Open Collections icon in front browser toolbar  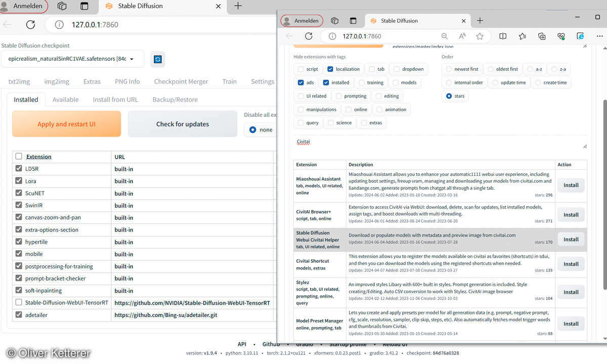pyautogui.click(x=542, y=36)
